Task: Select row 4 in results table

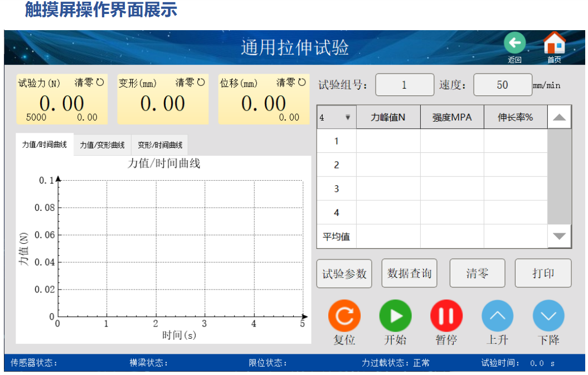Action: pos(433,213)
